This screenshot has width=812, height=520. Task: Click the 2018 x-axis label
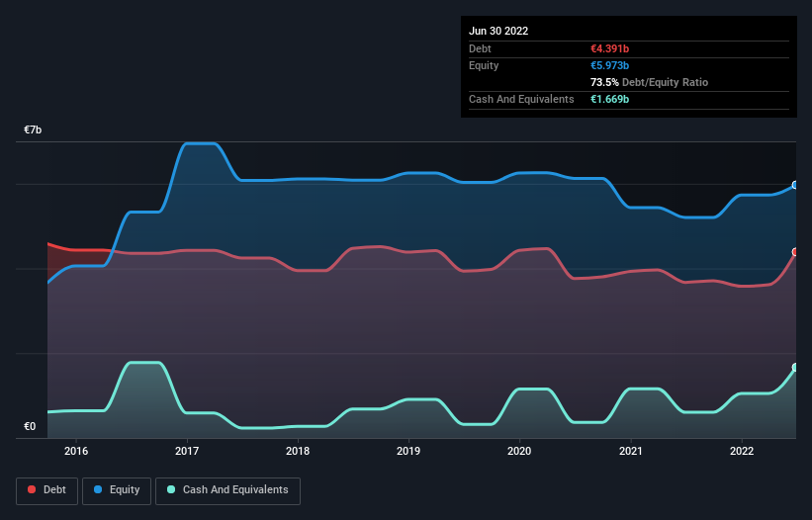298,451
